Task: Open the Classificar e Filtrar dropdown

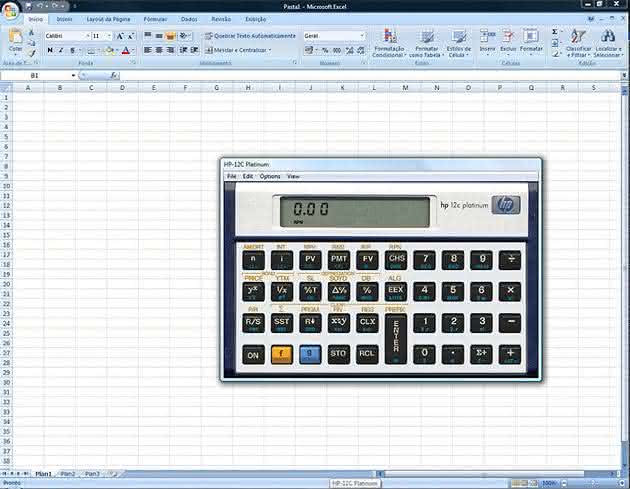Action: [578, 43]
